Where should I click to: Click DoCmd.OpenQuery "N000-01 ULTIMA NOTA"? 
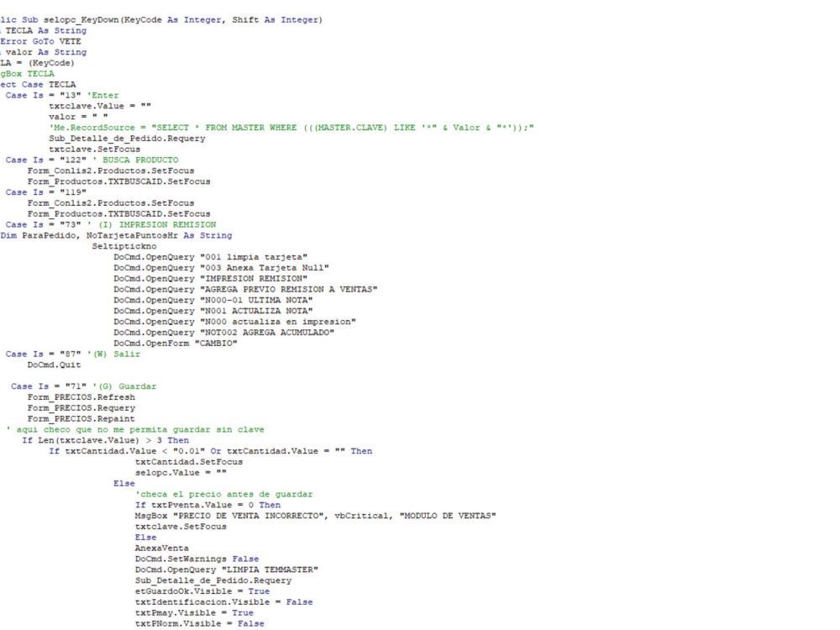tap(213, 300)
